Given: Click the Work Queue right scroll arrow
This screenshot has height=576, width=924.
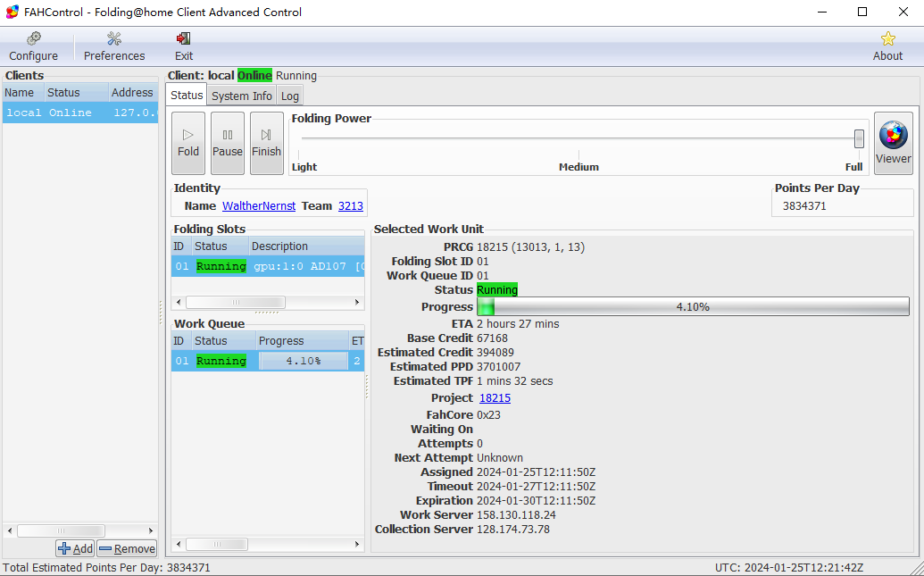Looking at the screenshot, I should (357, 544).
